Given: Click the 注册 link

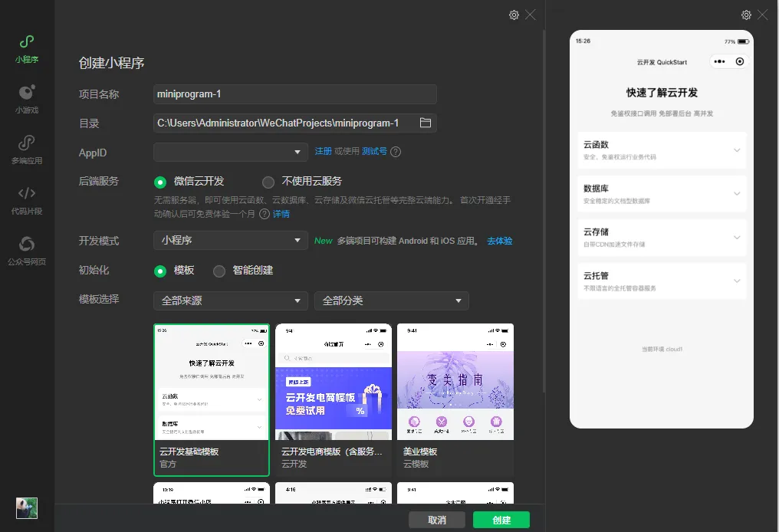Looking at the screenshot, I should click(323, 152).
